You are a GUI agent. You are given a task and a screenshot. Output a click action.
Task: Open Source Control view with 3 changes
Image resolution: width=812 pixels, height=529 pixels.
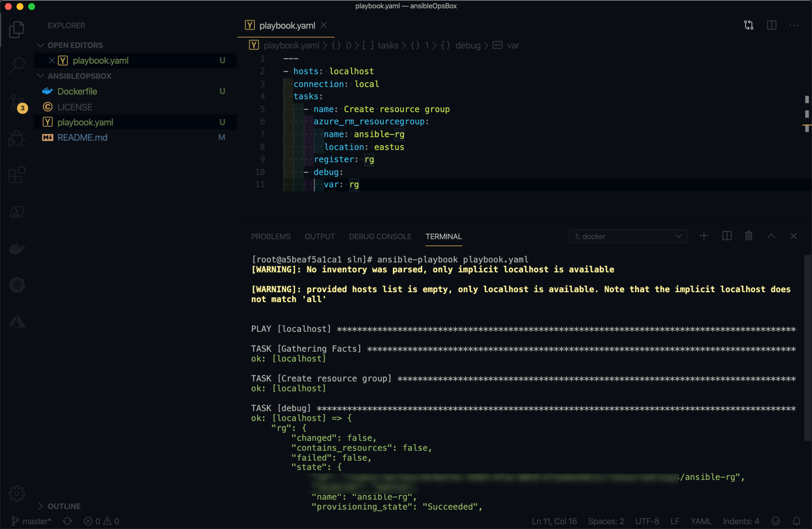point(17,103)
